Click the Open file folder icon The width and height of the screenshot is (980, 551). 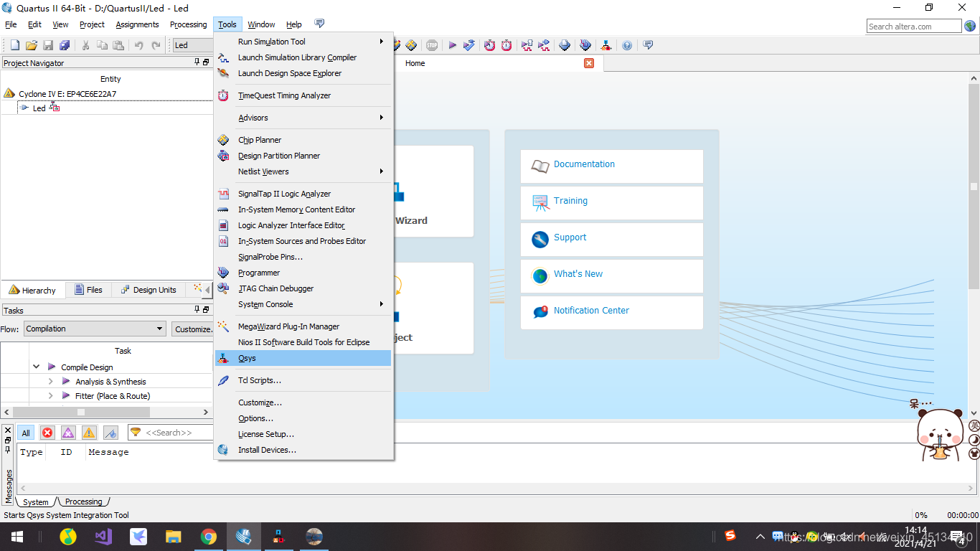pos(32,45)
